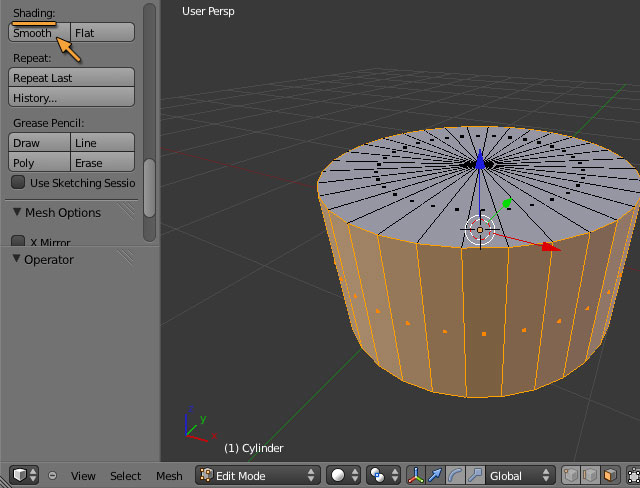Open the Edit Mode dropdown
Image resolution: width=640 pixels, height=488 pixels.
(257, 476)
